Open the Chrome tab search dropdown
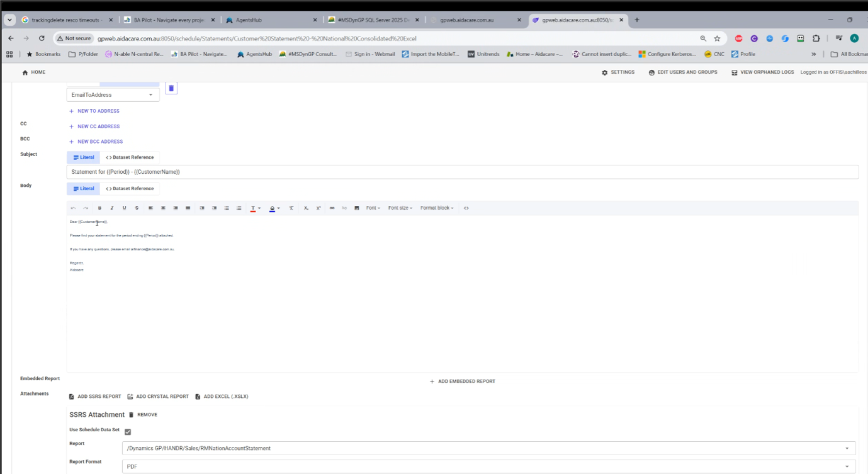Image resolution: width=868 pixels, height=474 pixels. coord(9,20)
